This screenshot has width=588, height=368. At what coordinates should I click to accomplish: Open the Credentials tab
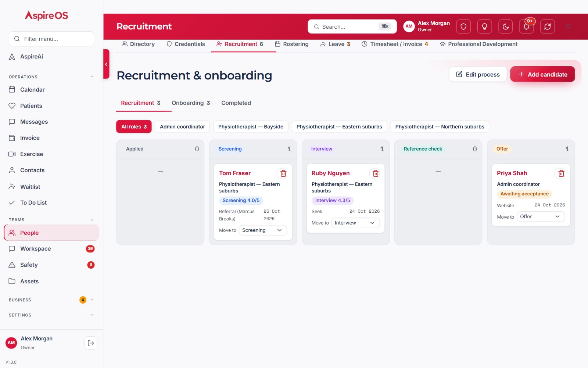(186, 44)
